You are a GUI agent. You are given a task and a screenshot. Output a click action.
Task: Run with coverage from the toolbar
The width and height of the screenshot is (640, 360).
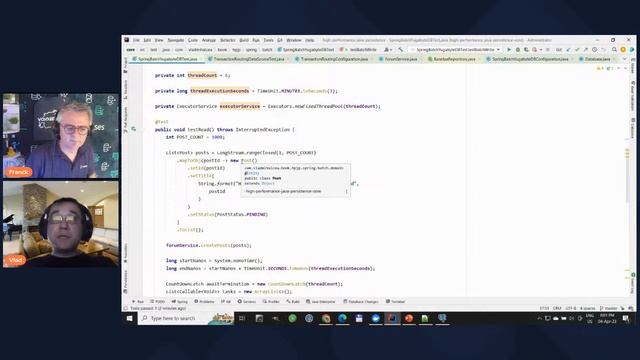(x=526, y=49)
